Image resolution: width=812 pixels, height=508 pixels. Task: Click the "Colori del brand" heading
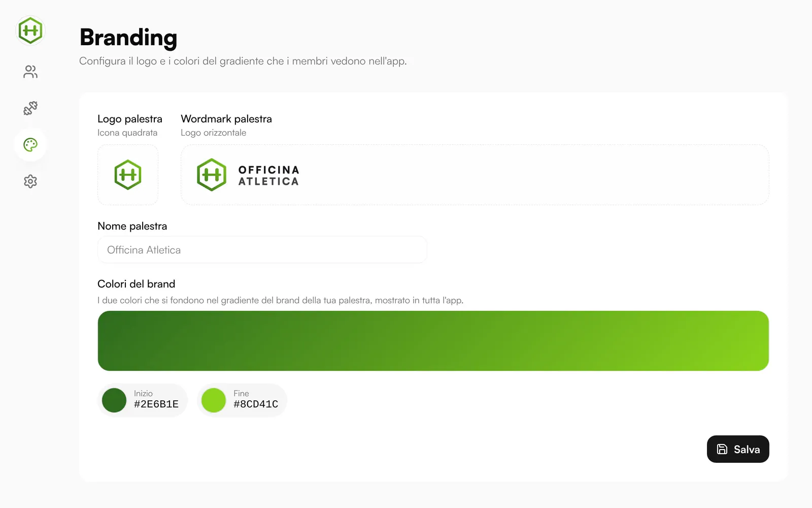tap(136, 284)
